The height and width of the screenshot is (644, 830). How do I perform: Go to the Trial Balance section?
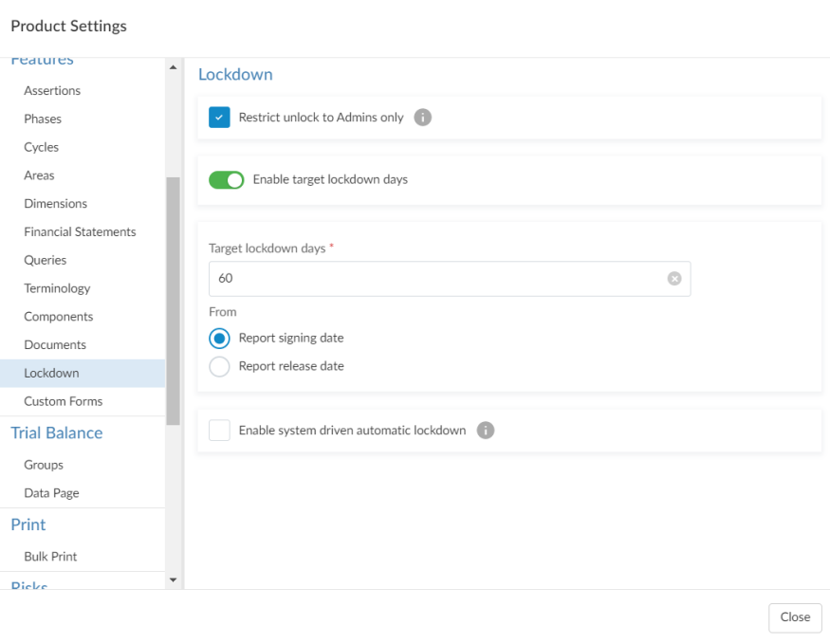pyautogui.click(x=56, y=432)
